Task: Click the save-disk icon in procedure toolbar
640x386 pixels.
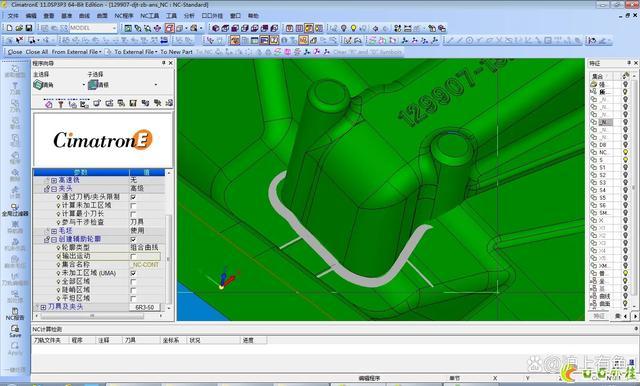Action: coord(133,103)
